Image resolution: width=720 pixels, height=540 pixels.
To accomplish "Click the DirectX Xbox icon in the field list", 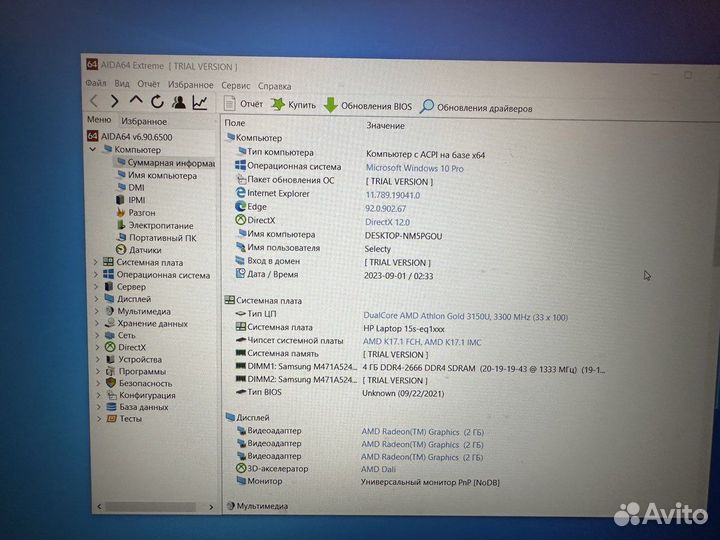I will click(x=241, y=220).
